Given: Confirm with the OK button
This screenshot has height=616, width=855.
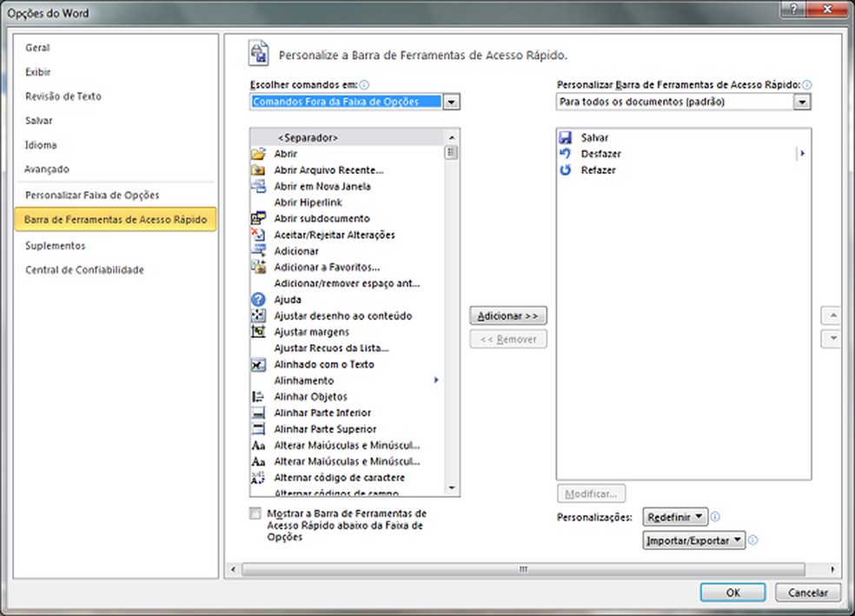Looking at the screenshot, I should pos(732,593).
